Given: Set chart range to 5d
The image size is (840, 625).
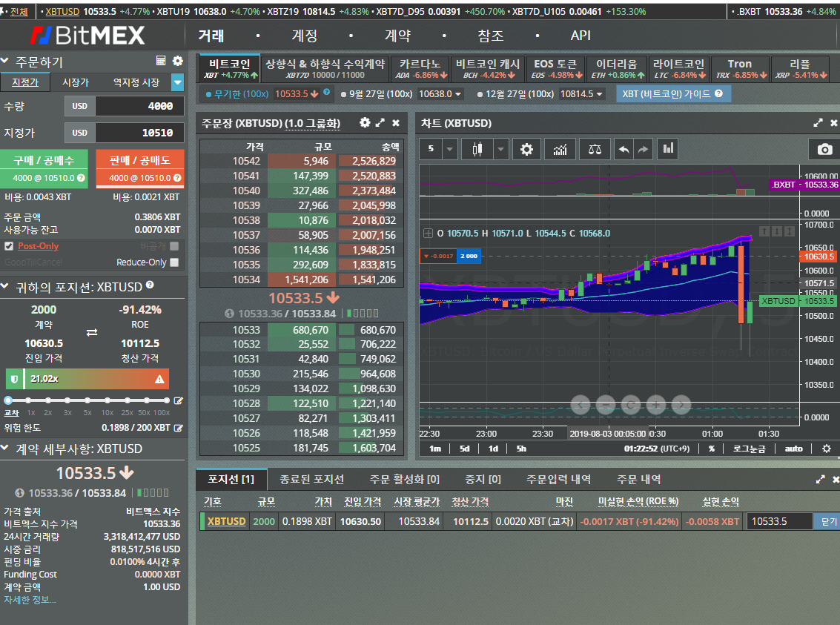Looking at the screenshot, I should 464,449.
